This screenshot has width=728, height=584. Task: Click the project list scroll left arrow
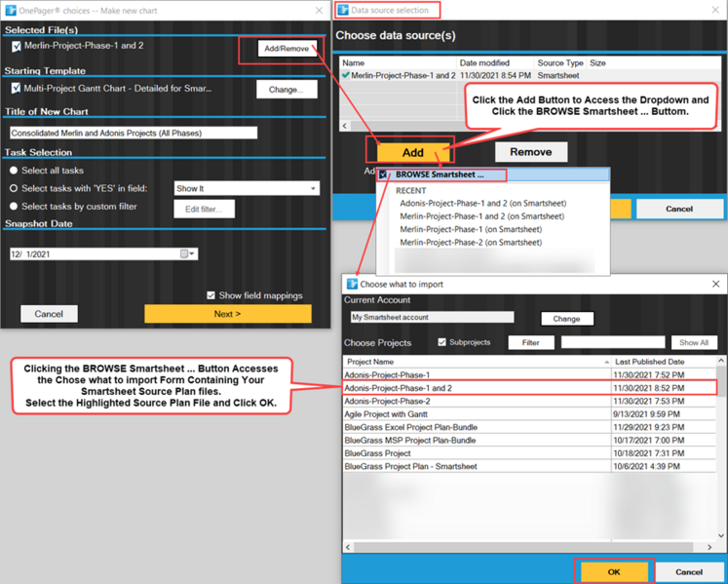(x=348, y=547)
